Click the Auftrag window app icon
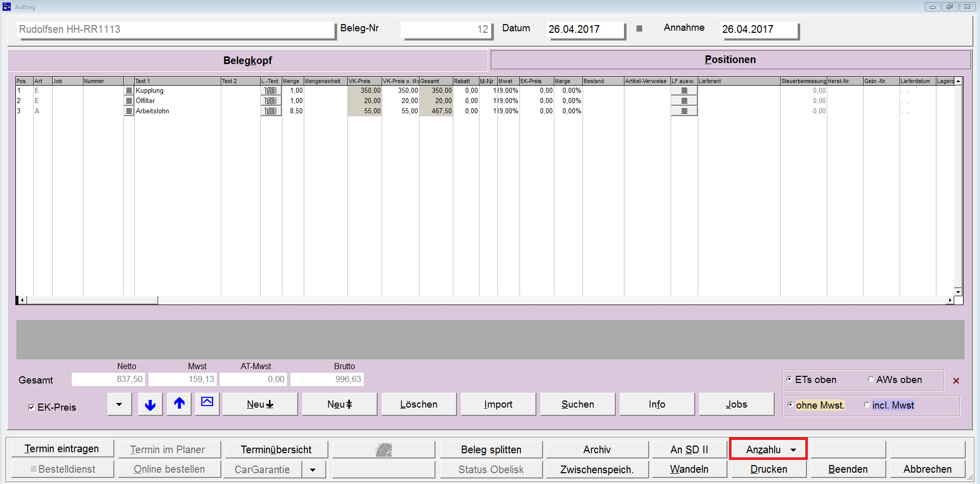The width and height of the screenshot is (980, 484). coord(7,7)
